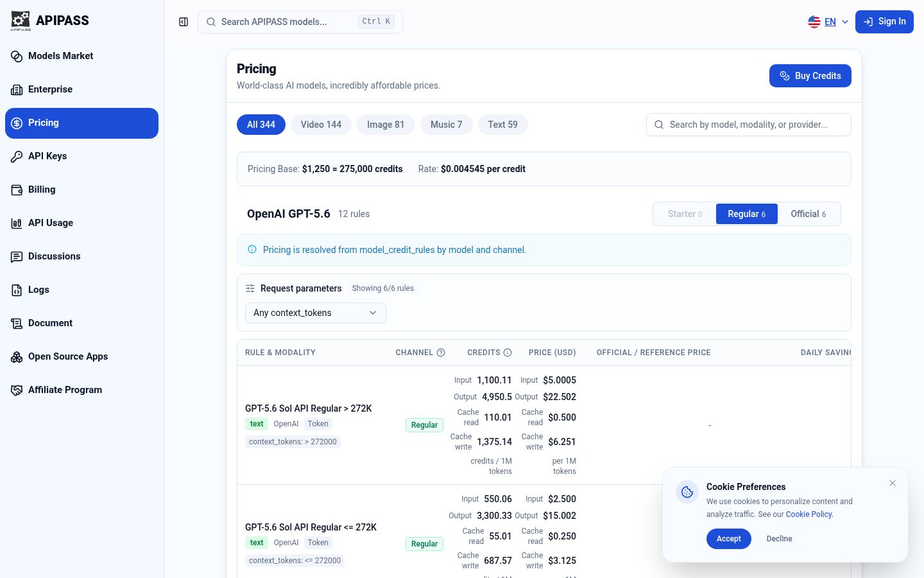Open the Billing page
924x578 pixels.
[81, 190]
